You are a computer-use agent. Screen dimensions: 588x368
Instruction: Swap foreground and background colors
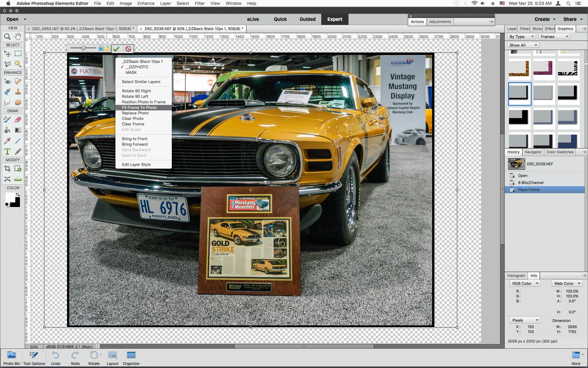click(x=18, y=195)
